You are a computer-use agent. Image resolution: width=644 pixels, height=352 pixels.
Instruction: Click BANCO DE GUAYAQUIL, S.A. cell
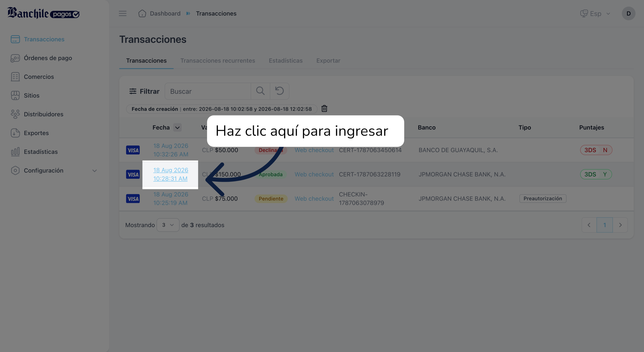click(458, 150)
